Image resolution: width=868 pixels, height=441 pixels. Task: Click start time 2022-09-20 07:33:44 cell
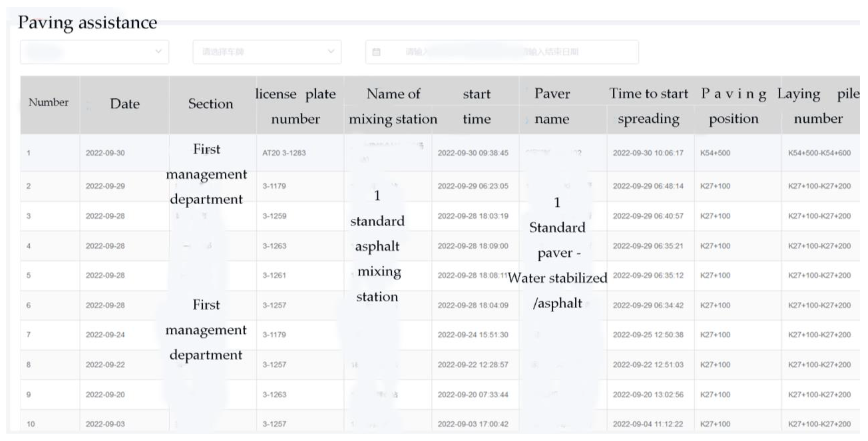[x=473, y=394]
